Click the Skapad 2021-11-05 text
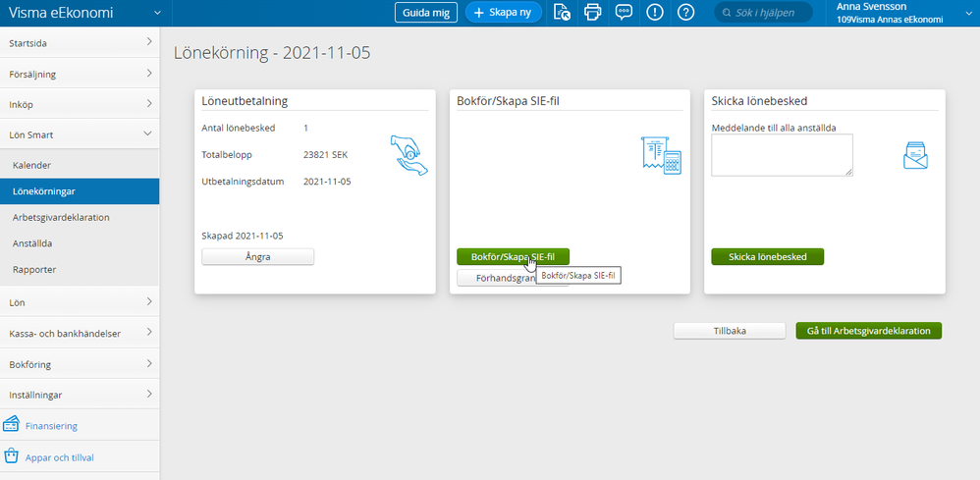The width and height of the screenshot is (980, 480). [243, 237]
